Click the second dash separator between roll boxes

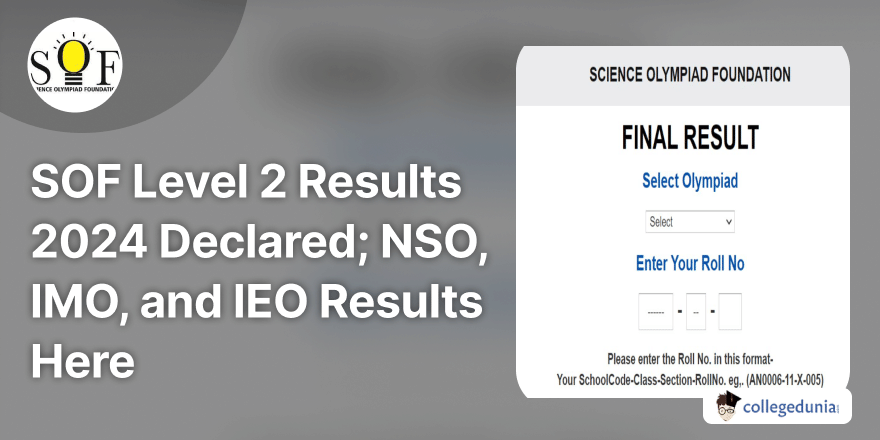pyautogui.click(x=713, y=311)
